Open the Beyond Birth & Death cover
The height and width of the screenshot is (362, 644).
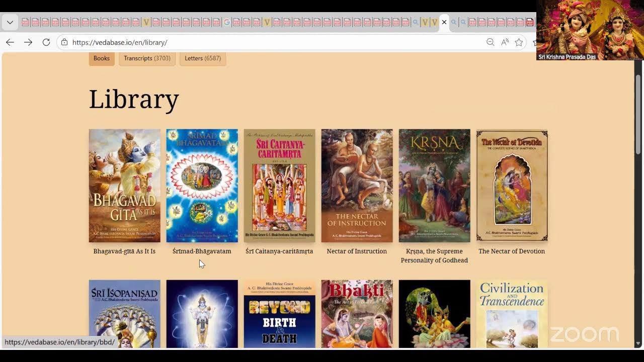(x=280, y=314)
